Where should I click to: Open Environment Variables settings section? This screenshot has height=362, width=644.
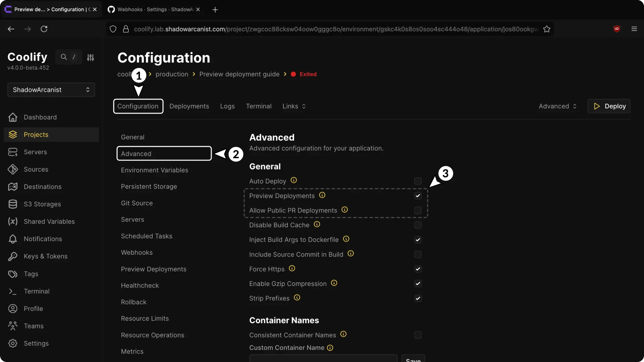[155, 170]
